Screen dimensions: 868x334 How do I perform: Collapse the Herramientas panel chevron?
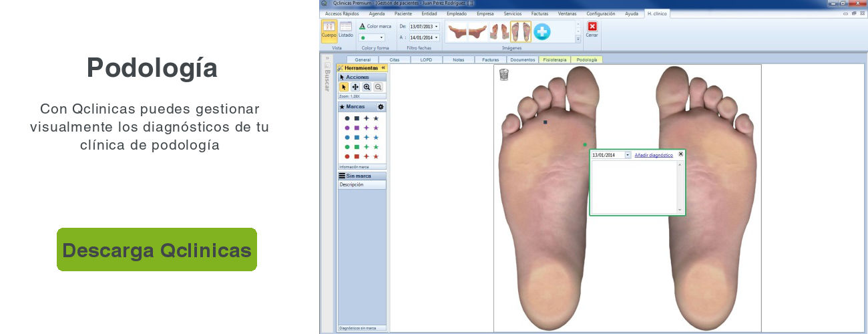click(383, 67)
